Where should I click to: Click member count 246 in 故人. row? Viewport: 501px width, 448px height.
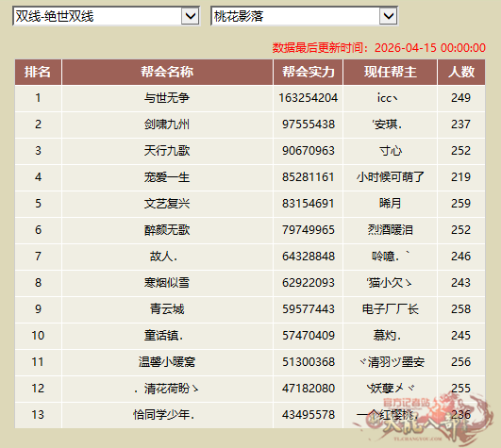460,257
